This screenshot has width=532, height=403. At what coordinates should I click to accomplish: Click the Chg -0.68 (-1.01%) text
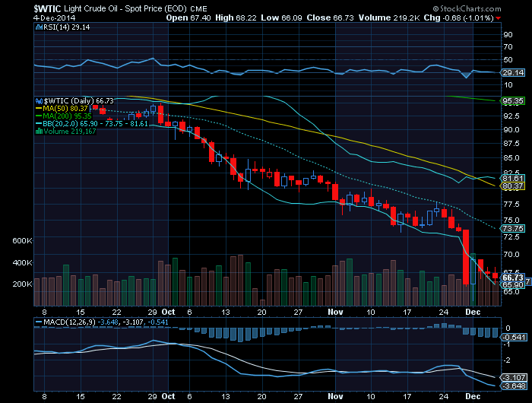tap(458, 18)
